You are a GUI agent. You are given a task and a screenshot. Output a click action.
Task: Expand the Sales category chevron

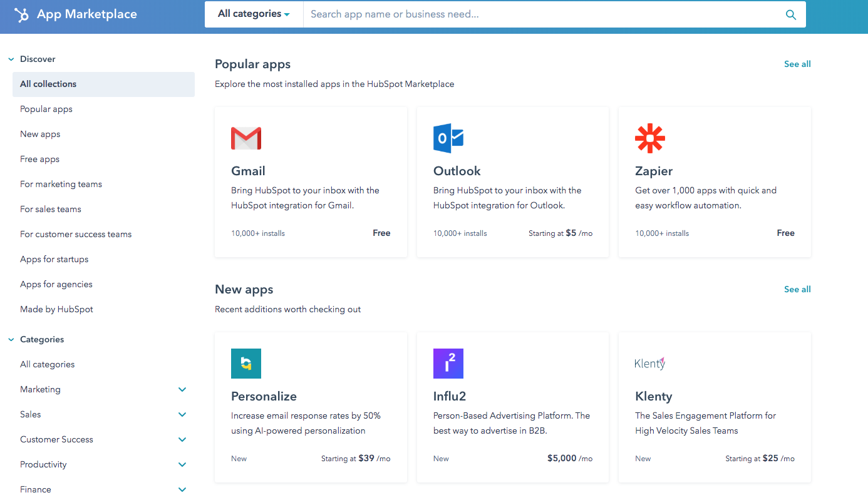[x=182, y=414]
